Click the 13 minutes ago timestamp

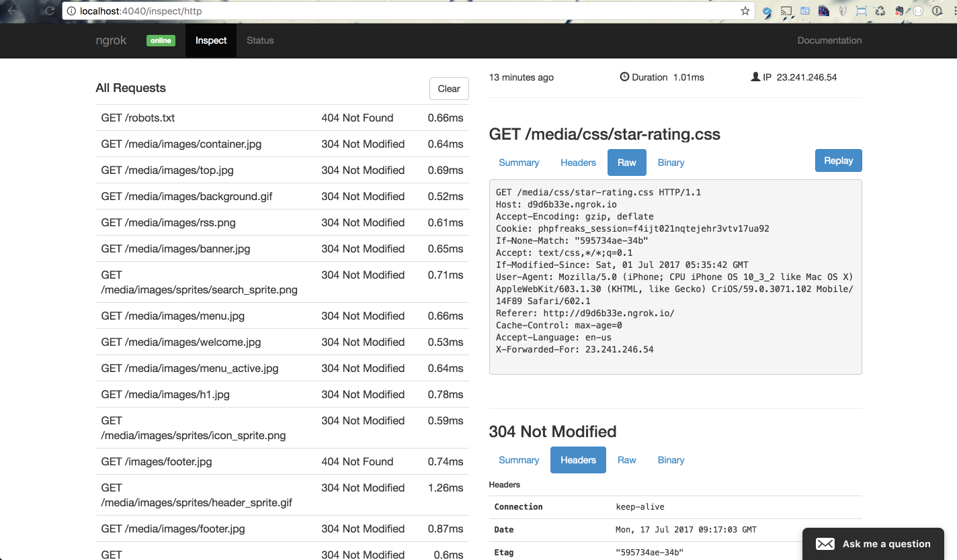coord(522,77)
